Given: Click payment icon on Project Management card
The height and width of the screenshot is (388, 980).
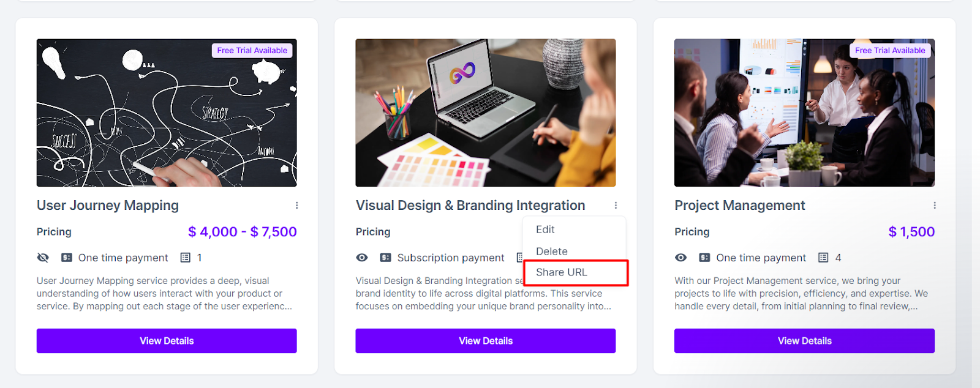Looking at the screenshot, I should (x=704, y=258).
